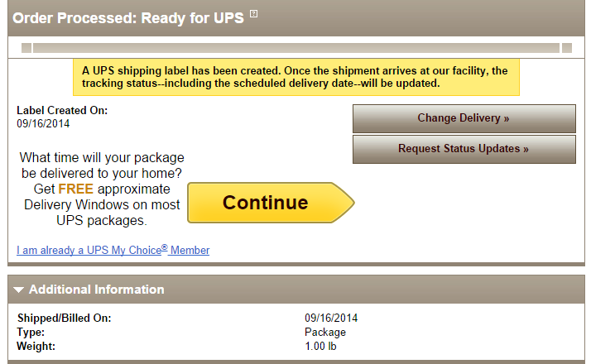Screen dimensions: 591x364
Task: Click the Label Created On date 09/16/2014
Action: tap(43, 123)
